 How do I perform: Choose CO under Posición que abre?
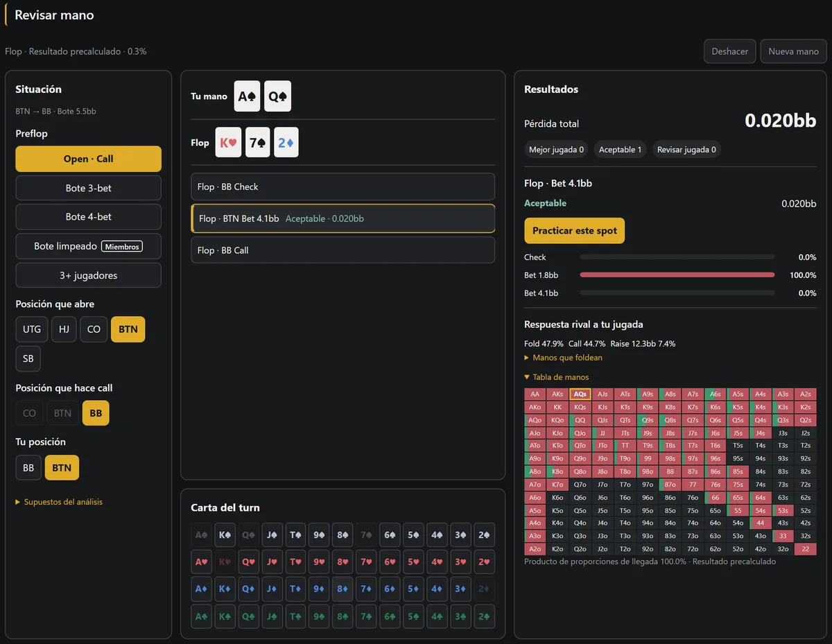pos(94,329)
